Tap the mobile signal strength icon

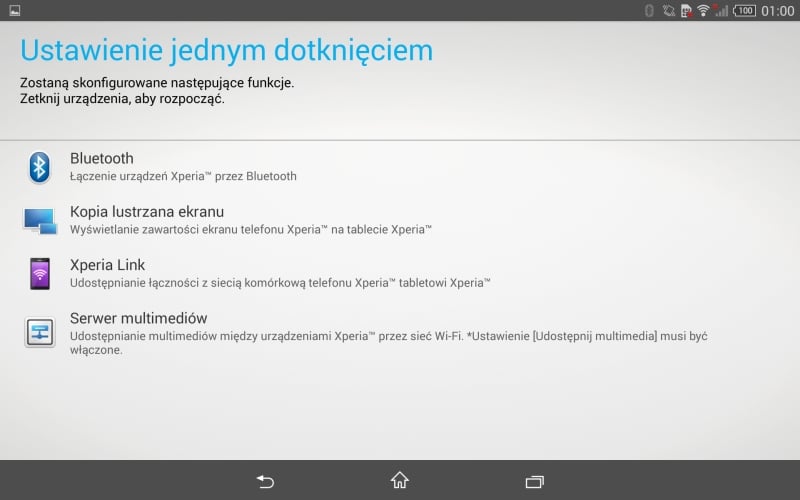pyautogui.click(x=720, y=10)
